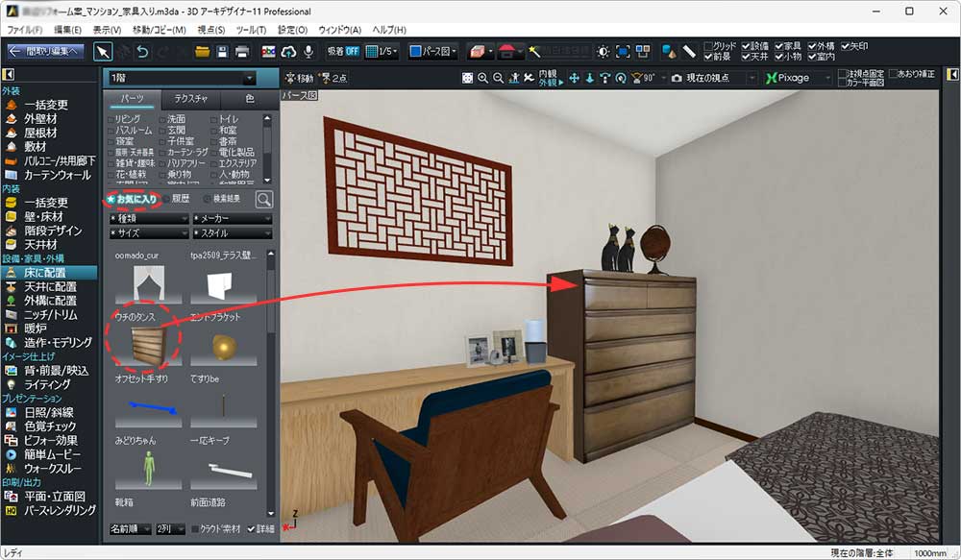This screenshot has height=560, width=961.
Task: Expand the メーカー filter dropdown
Action: (232, 218)
